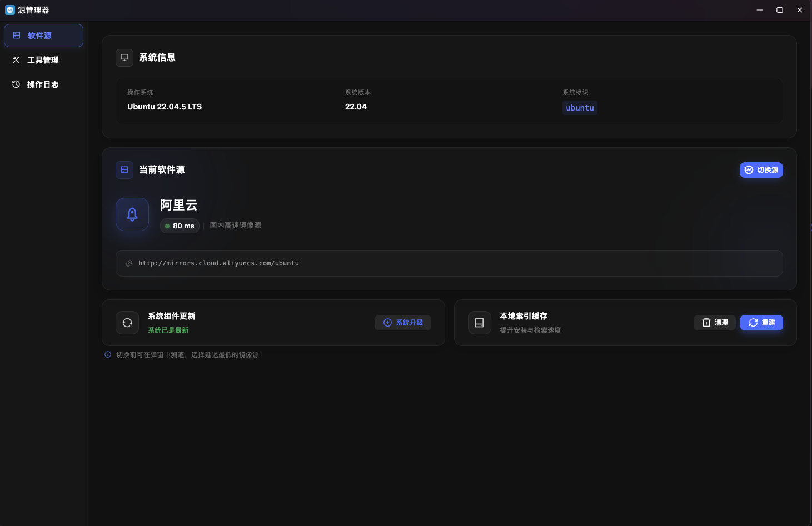812x526 pixels.
Task: Click the 阿里云 source name
Action: click(x=179, y=206)
